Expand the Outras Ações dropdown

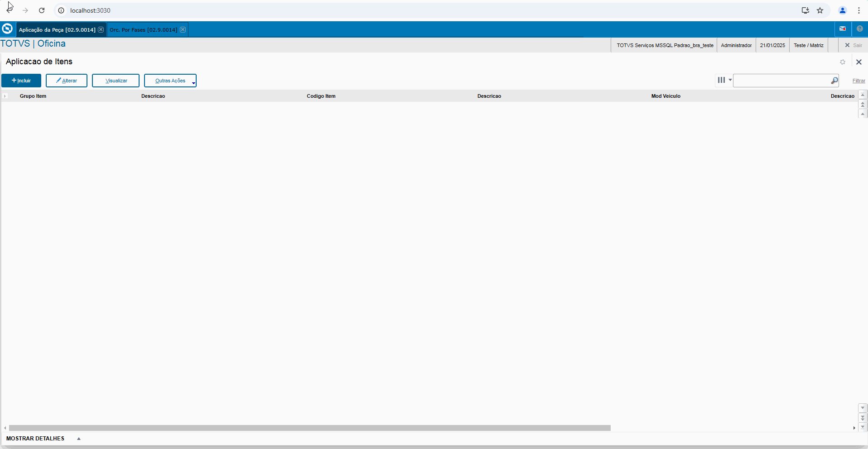pyautogui.click(x=170, y=81)
